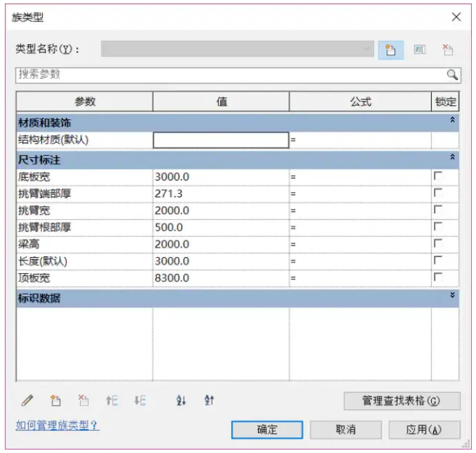The width and height of the screenshot is (476, 453).
Task: Click the Move Parameter Down icon
Action: 140,400
